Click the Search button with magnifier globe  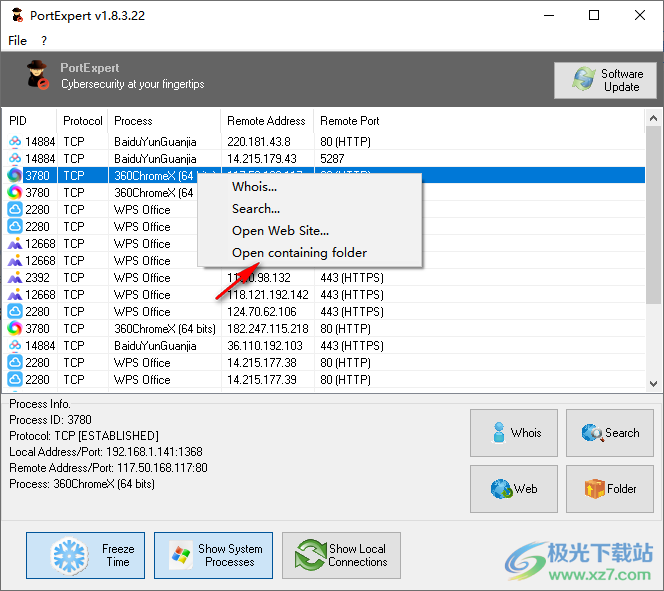[x=610, y=433]
